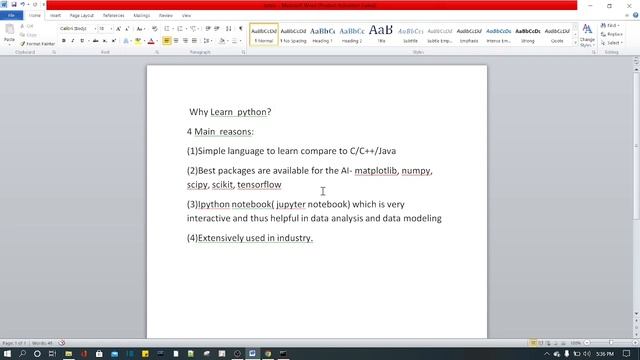Screen dimensions: 640x360
Task: Click the Increase Indent icon
Action: 217,29
